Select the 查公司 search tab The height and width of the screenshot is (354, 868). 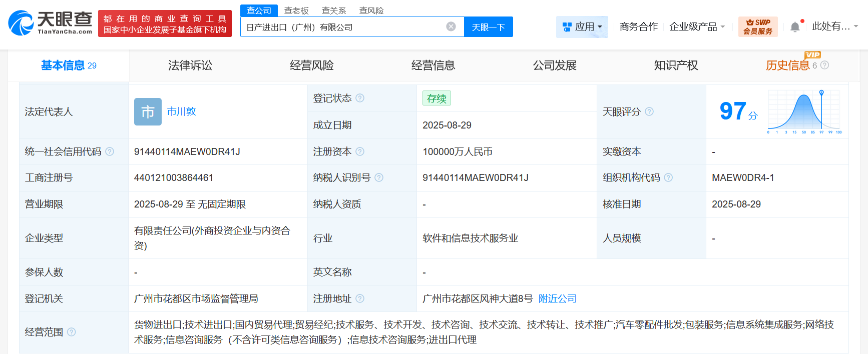coord(259,10)
